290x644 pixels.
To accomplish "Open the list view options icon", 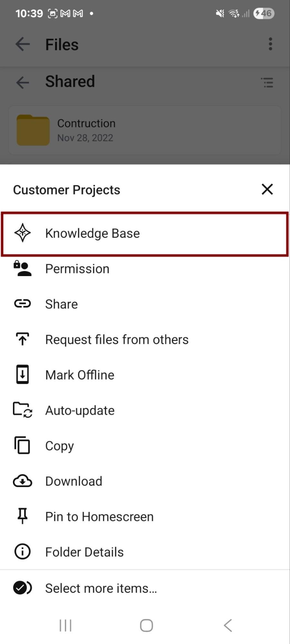I will coord(267,82).
